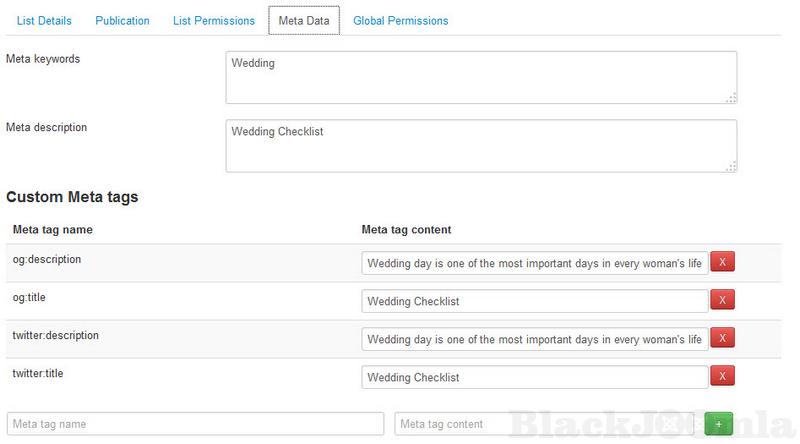Edit the og:description content field
This screenshot has height=444, width=800.
pos(534,264)
